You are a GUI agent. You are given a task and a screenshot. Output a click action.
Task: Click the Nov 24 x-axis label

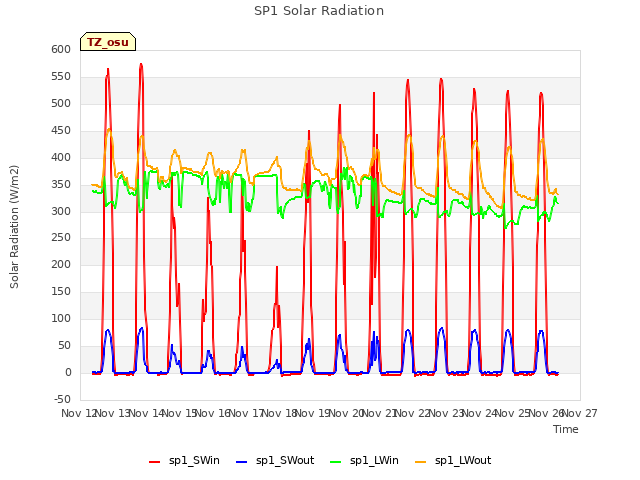(480, 413)
